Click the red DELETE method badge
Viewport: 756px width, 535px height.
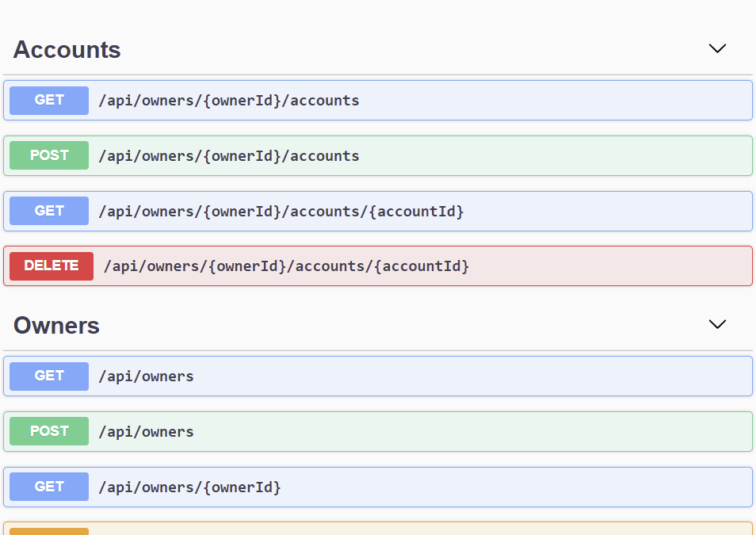tap(52, 266)
